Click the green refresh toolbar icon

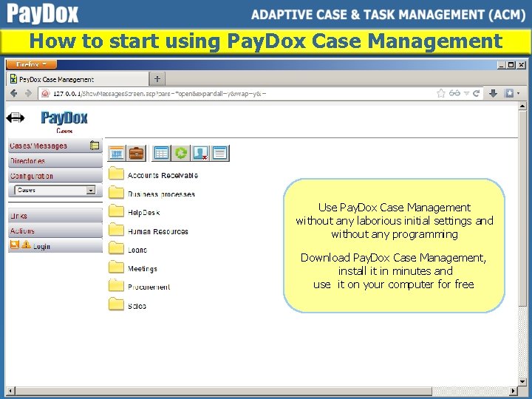click(181, 153)
